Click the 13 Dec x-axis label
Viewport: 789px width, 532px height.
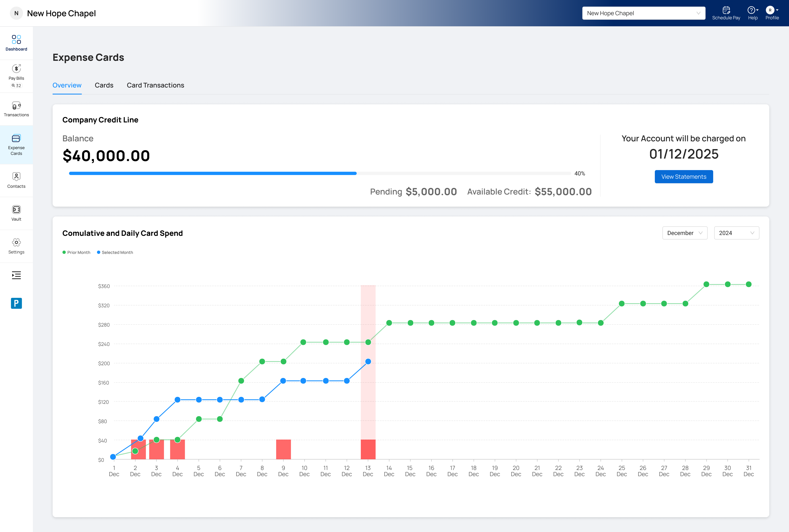coord(368,471)
